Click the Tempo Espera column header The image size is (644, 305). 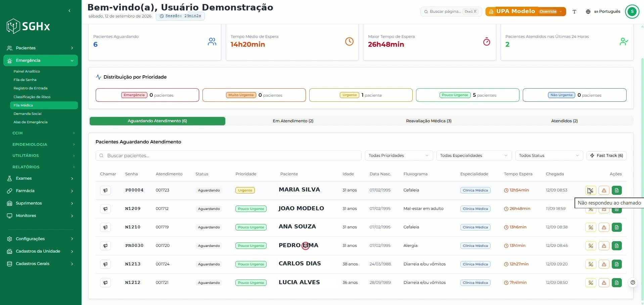pyautogui.click(x=518, y=174)
